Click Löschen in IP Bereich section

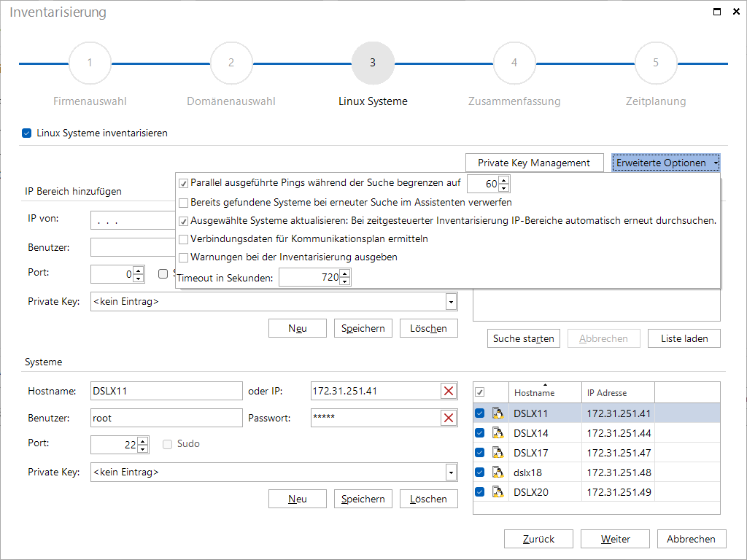pos(429,329)
